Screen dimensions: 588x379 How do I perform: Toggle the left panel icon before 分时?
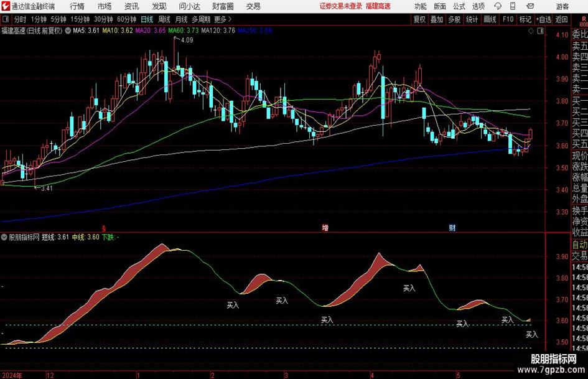5,19
